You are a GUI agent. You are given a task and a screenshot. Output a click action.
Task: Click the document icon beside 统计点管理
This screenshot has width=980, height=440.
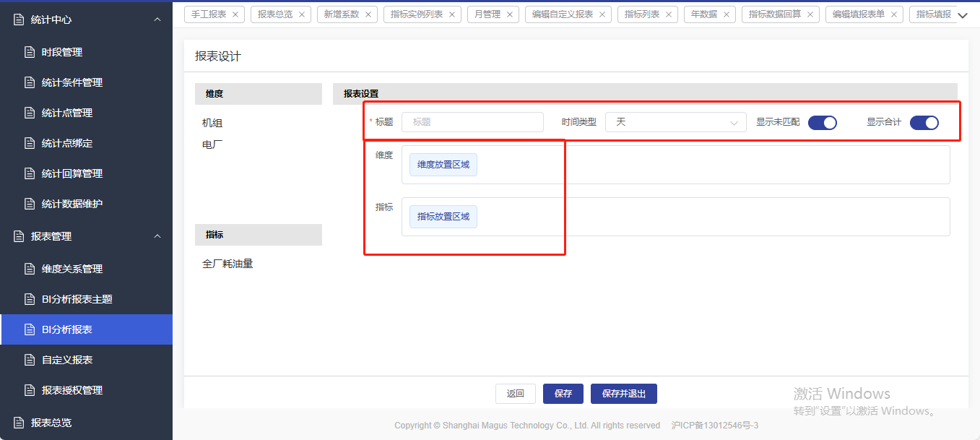point(30,113)
